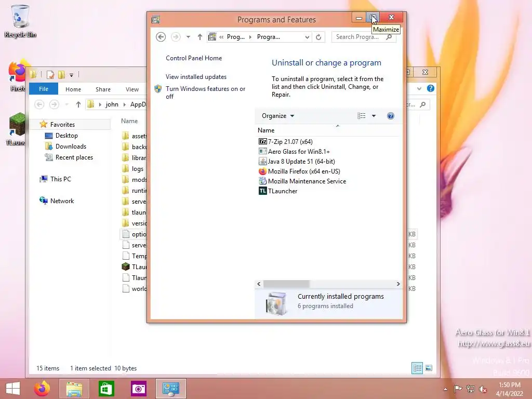Go up one folder in File Explorer
Image resolution: width=532 pixels, height=399 pixels.
[x=78, y=104]
